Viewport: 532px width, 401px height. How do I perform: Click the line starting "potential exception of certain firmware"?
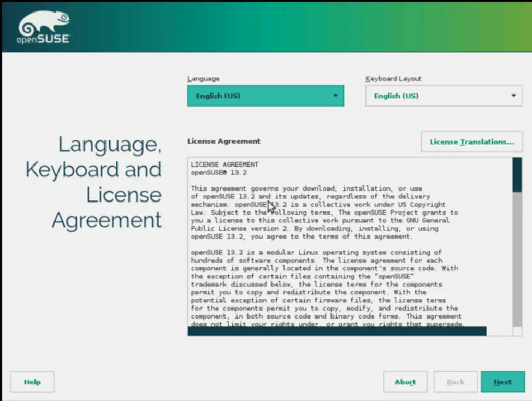[x=318, y=300]
